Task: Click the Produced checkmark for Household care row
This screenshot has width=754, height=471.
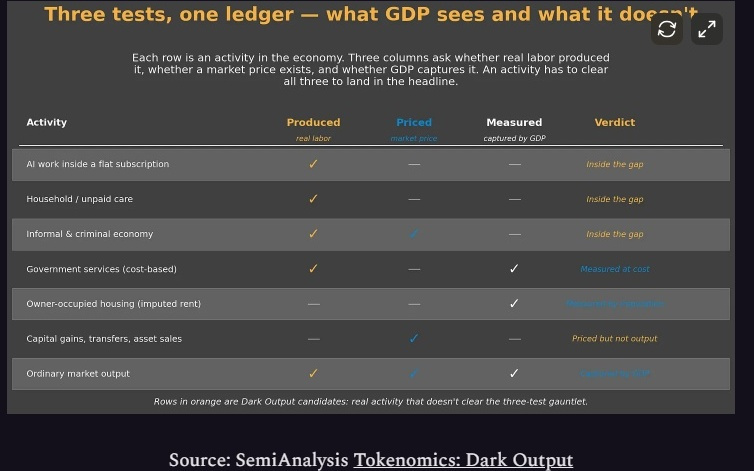Action: [313, 199]
